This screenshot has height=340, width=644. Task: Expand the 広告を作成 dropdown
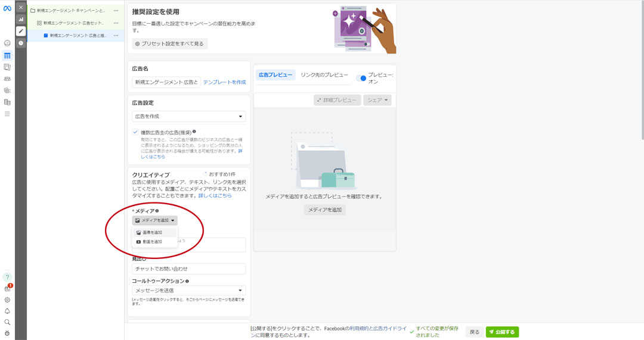[x=188, y=116]
